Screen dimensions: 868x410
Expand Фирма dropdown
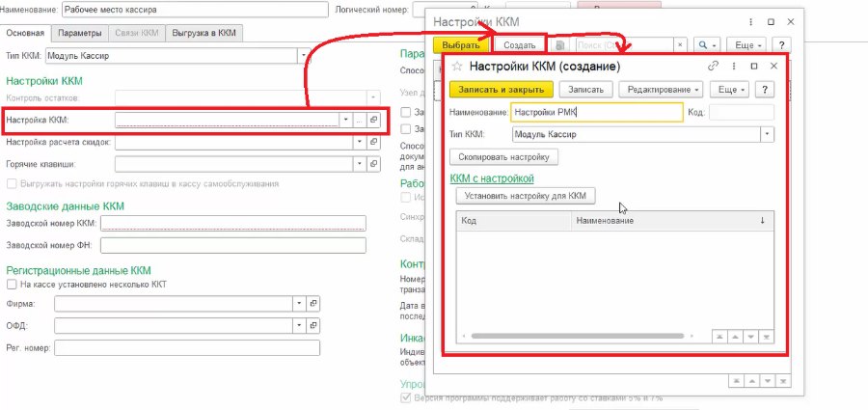click(x=300, y=304)
